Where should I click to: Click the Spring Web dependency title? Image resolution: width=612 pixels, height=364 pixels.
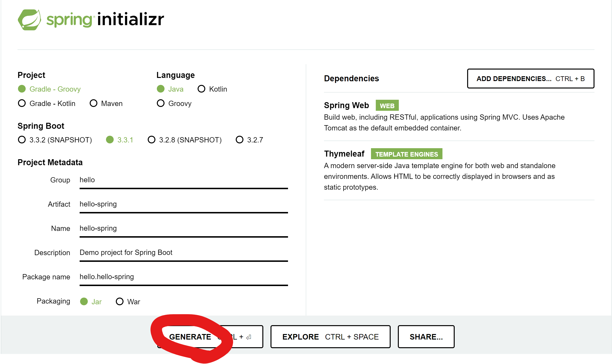[346, 105]
